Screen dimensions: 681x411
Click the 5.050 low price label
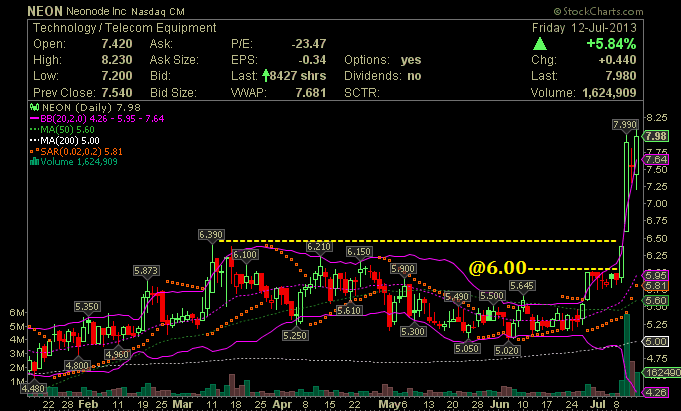(467, 348)
